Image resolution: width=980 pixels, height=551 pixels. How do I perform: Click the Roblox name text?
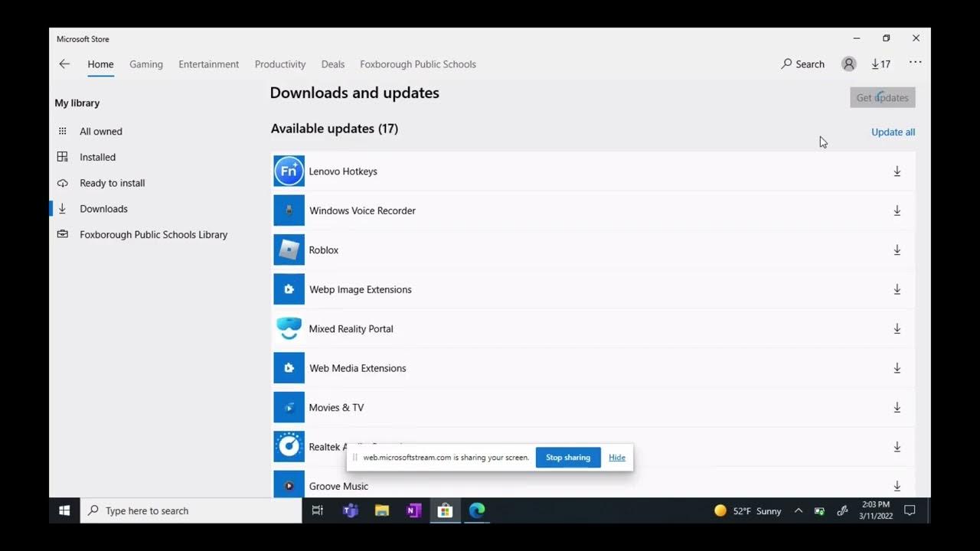click(x=323, y=250)
